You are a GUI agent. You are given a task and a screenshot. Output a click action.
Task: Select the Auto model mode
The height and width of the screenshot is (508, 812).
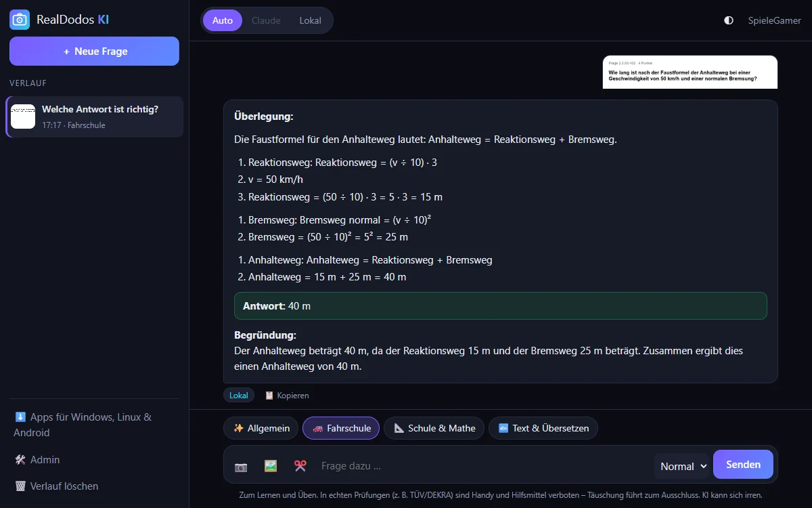coord(223,20)
